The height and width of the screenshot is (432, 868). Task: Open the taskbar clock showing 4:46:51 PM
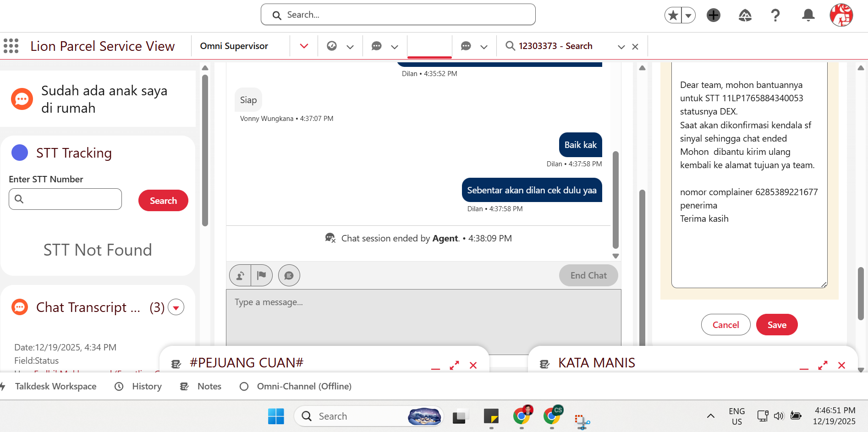(x=835, y=416)
